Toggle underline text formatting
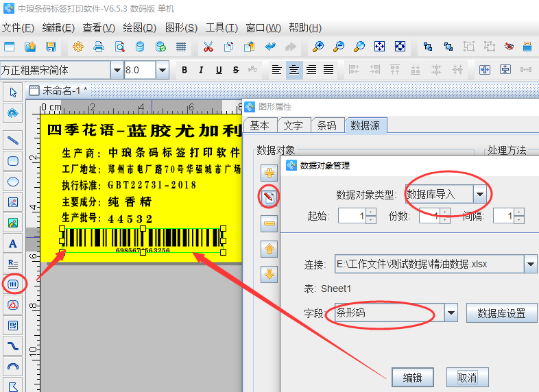Image resolution: width=539 pixels, height=392 pixels. coord(219,70)
